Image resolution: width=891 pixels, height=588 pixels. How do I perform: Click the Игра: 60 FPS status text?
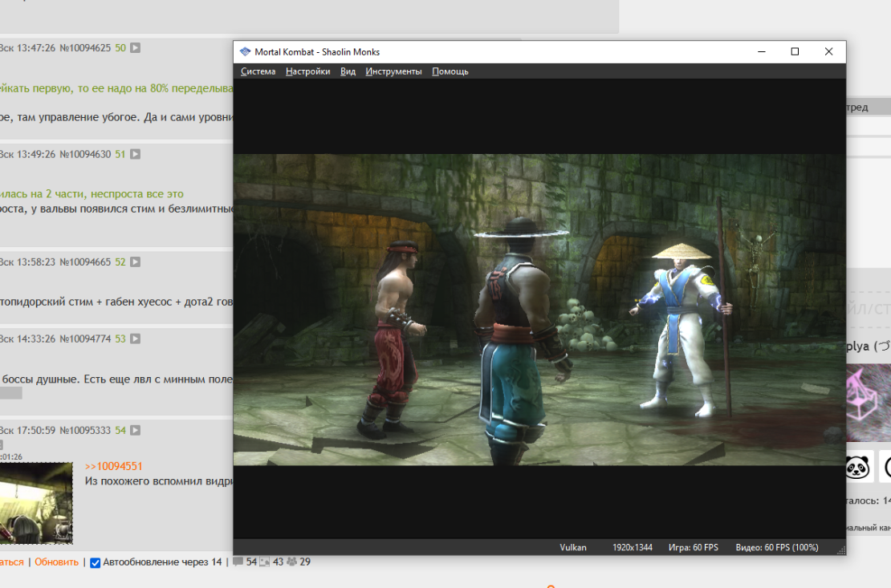pyautogui.click(x=694, y=547)
